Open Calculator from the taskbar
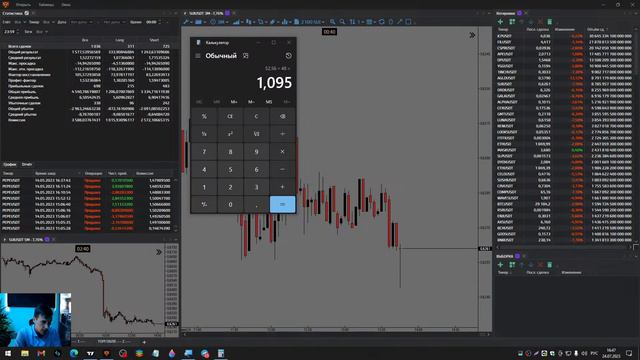This screenshot has height=360, width=640. point(221,353)
